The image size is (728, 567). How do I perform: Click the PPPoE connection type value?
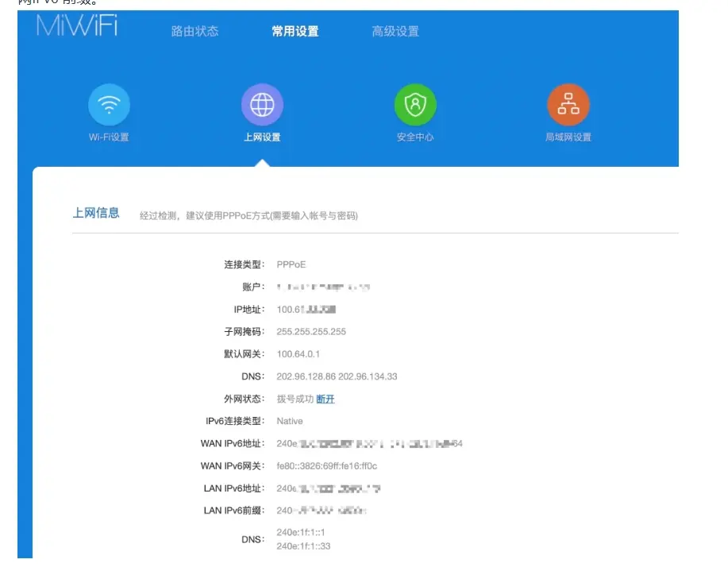tap(291, 264)
